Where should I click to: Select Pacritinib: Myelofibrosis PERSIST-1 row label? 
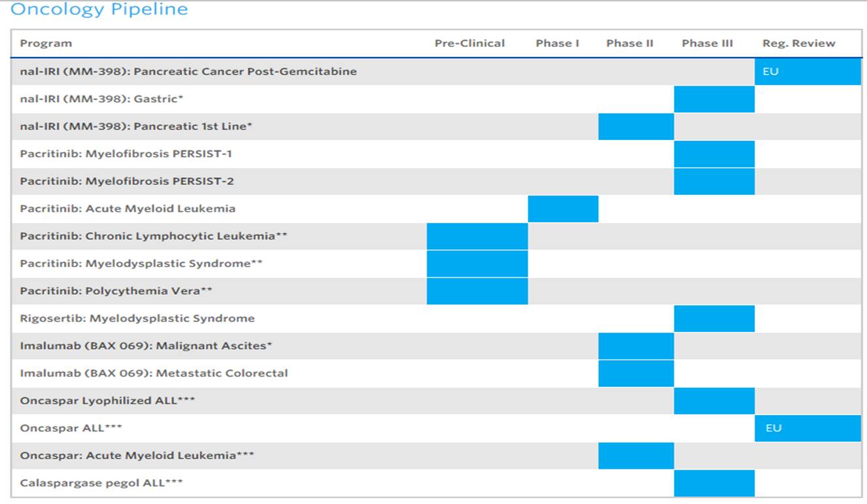pos(126,154)
